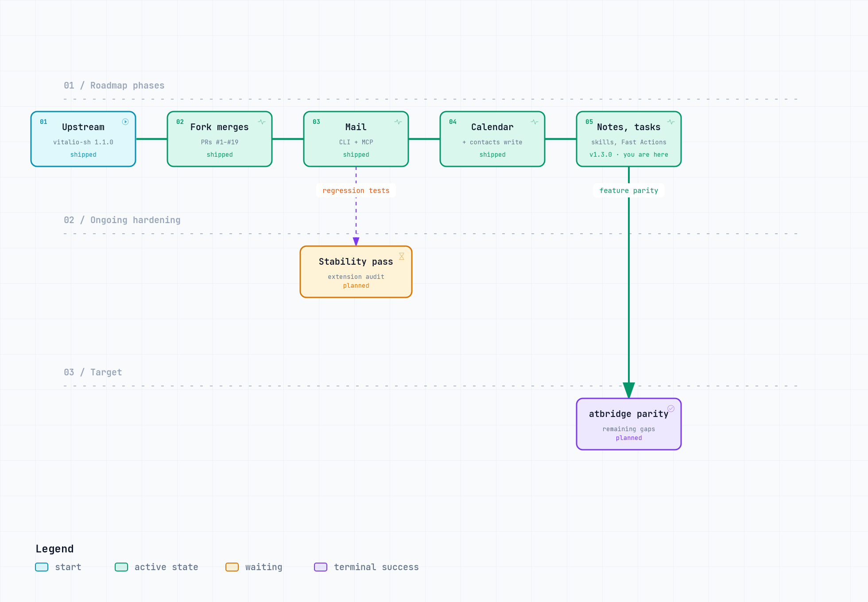
Task: Click the play icon on Upstream node
Action: [x=125, y=122]
